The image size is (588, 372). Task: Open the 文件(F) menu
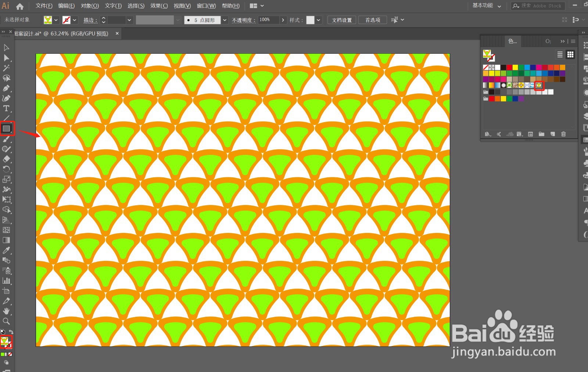pos(44,6)
